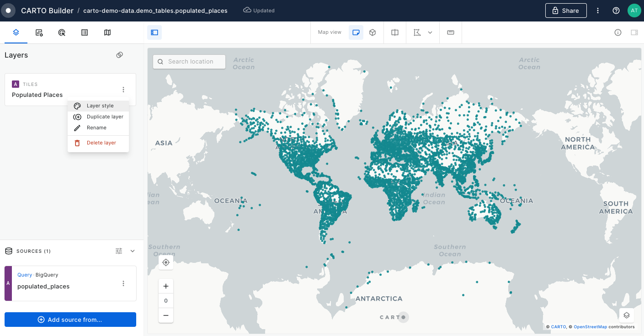
Task: Toggle the right side panel icon
Action: 634,32
